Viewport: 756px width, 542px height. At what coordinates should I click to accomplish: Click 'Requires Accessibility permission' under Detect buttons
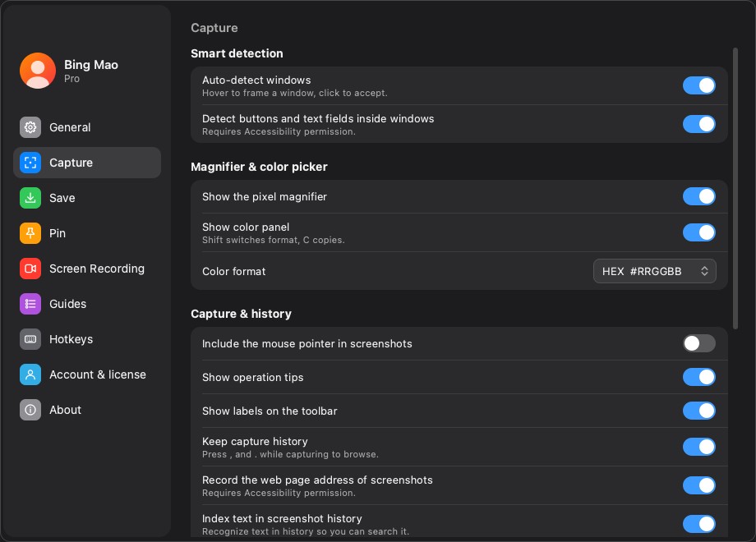pyautogui.click(x=279, y=131)
